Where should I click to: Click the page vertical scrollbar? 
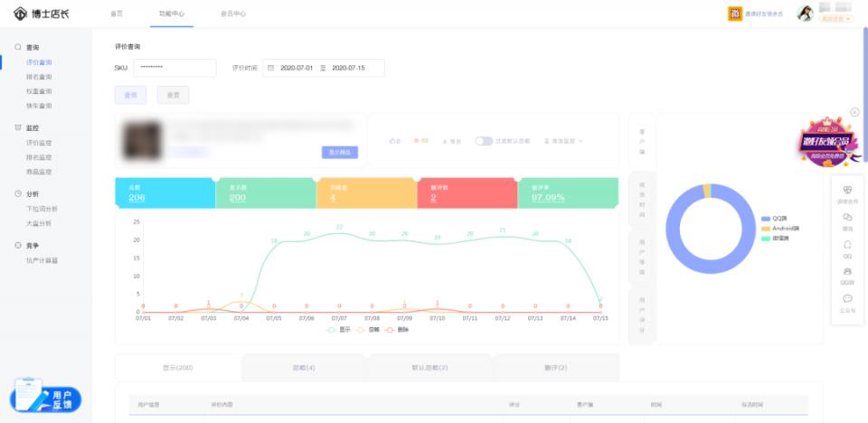coord(865,94)
